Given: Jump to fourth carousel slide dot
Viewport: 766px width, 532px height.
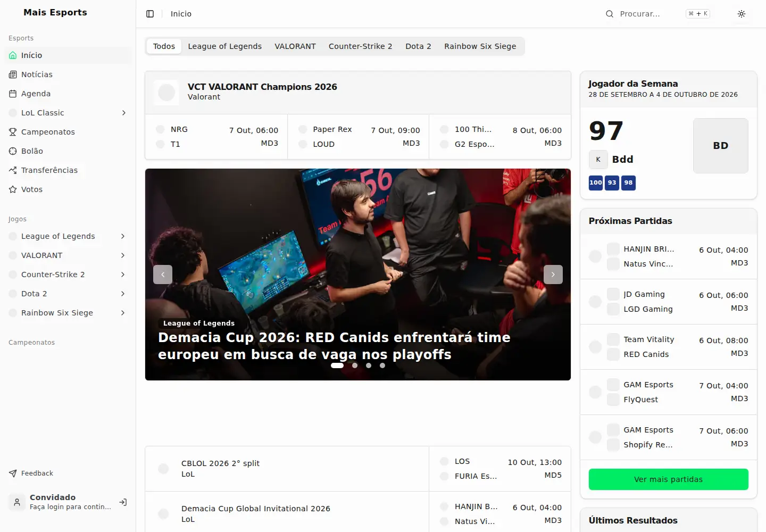Looking at the screenshot, I should (x=382, y=365).
